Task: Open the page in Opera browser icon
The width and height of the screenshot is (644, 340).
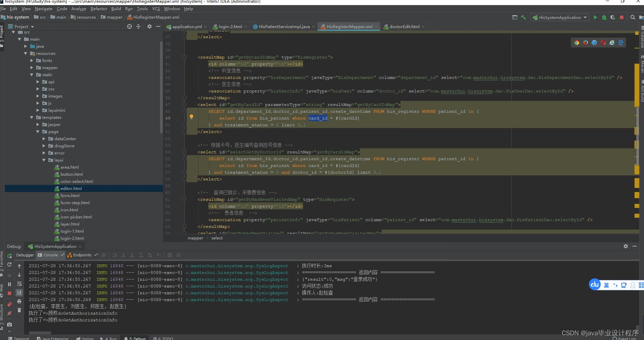Action: coord(603,43)
